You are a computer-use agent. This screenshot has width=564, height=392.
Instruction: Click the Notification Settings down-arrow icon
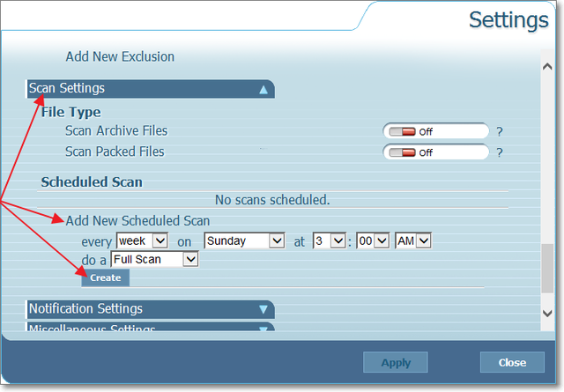point(263,309)
